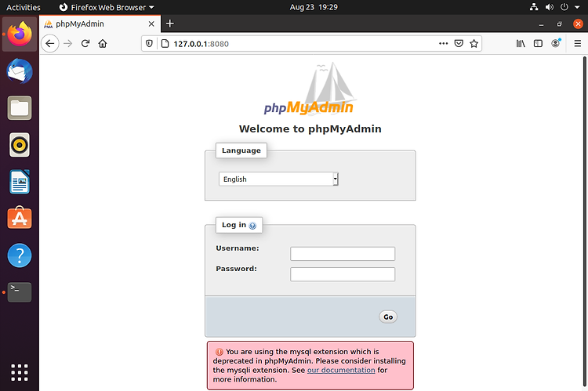
Task: Select the phpMyAdmin browser tab
Action: click(x=100, y=24)
